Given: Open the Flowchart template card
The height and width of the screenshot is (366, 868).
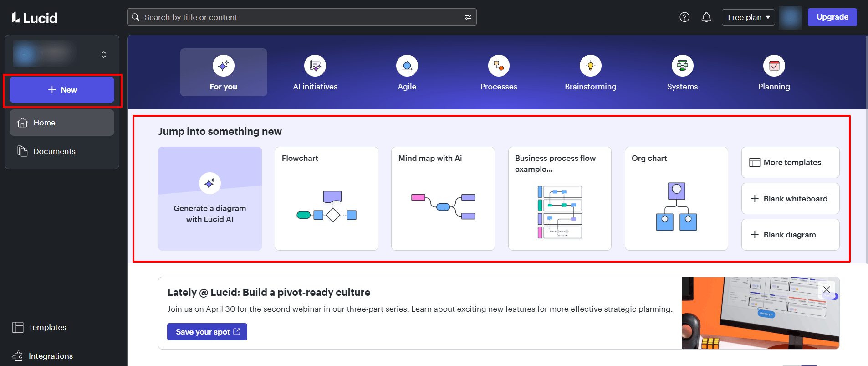Looking at the screenshot, I should click(x=327, y=199).
